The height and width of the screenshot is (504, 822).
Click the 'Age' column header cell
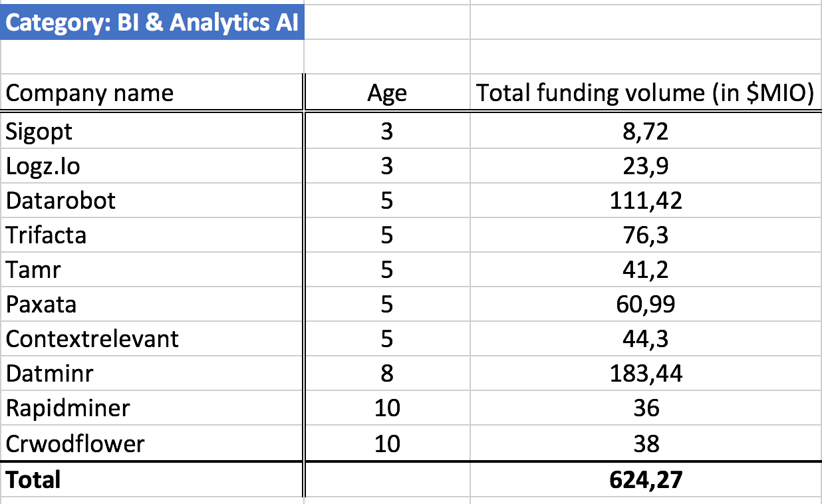click(x=386, y=93)
